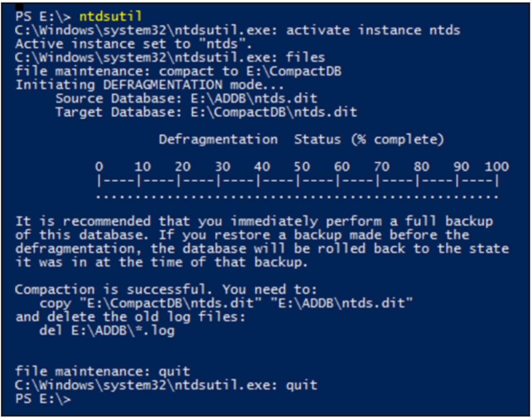Image resolution: width=532 pixels, height=419 pixels.
Task: Click the Source Database path E:\ADDB\ntds.dit
Action: tap(254, 99)
